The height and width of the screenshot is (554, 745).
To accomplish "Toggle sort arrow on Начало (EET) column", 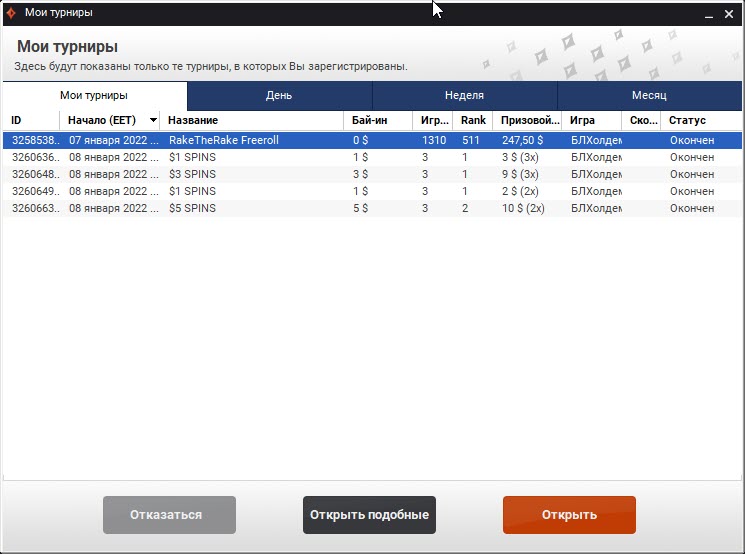I will tap(153, 120).
